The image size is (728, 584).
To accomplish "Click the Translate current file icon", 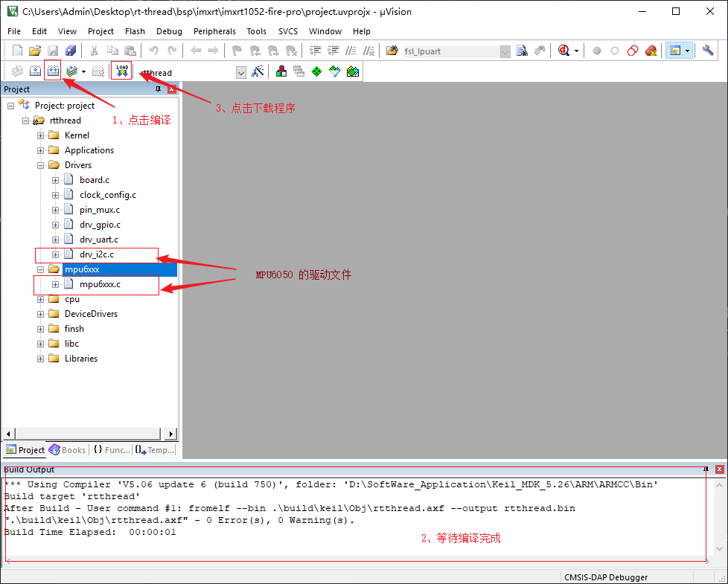I will point(16,71).
